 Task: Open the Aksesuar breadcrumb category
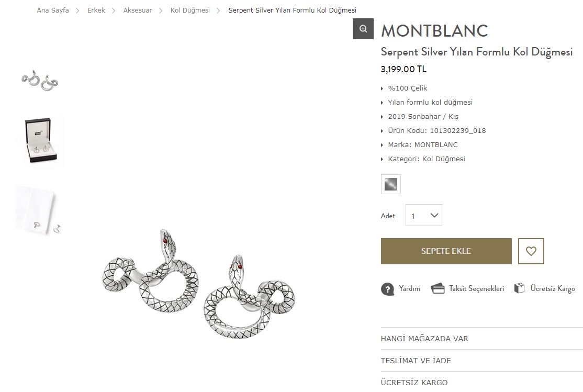click(x=138, y=10)
